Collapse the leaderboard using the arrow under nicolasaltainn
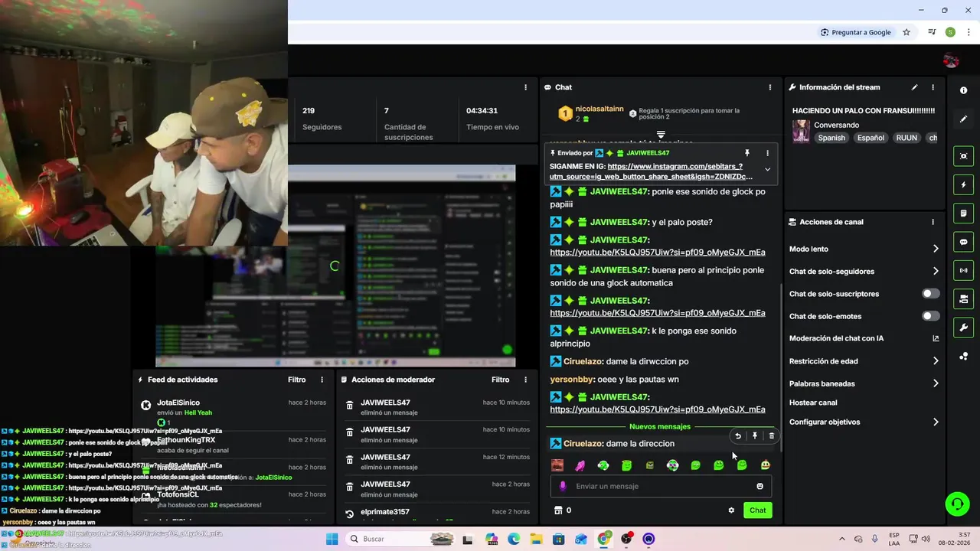The image size is (980, 551). tap(661, 135)
